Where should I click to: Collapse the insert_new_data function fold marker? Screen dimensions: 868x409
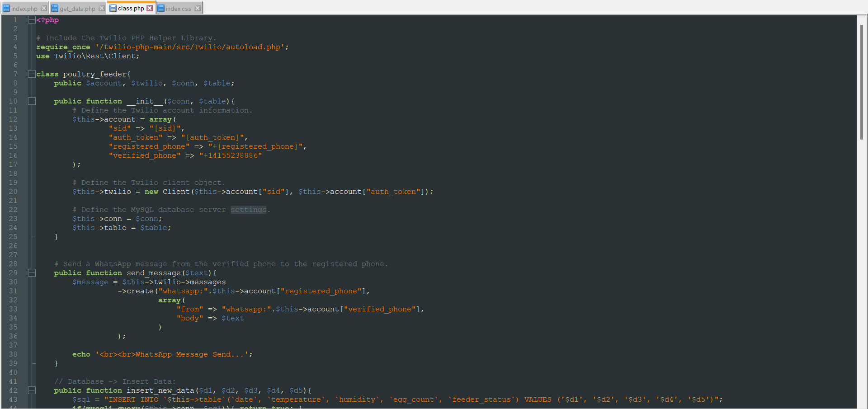(x=31, y=390)
